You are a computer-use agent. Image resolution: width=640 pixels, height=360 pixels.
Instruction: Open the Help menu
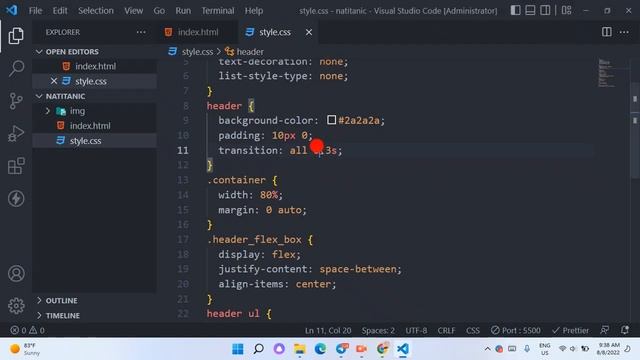click(x=253, y=11)
